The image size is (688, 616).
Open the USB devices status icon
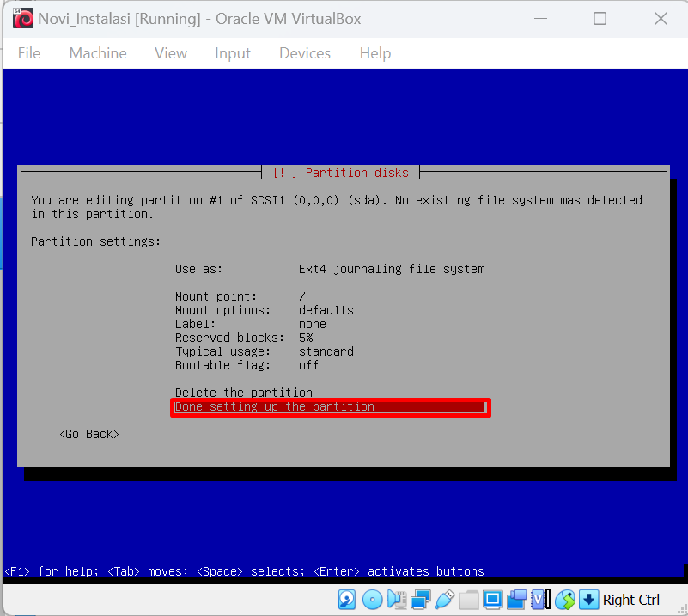point(444,600)
